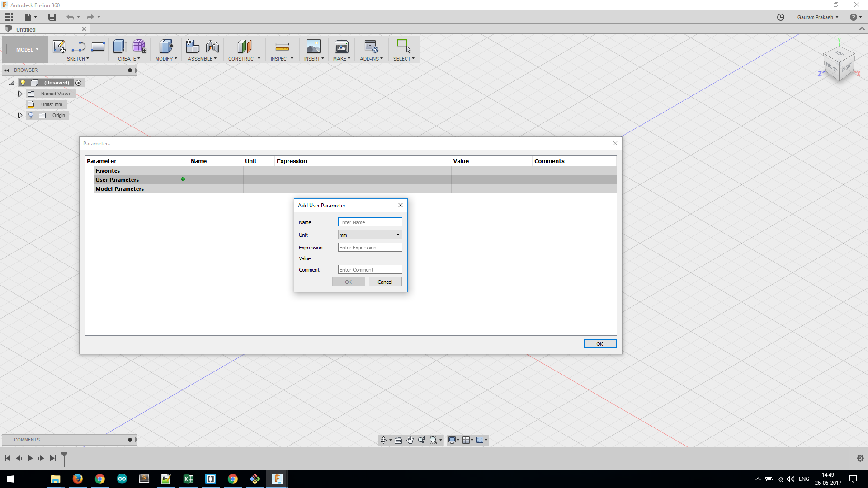Click the Scripts and Add-Ins icon
This screenshot has width=868, height=488.
coord(371,46)
